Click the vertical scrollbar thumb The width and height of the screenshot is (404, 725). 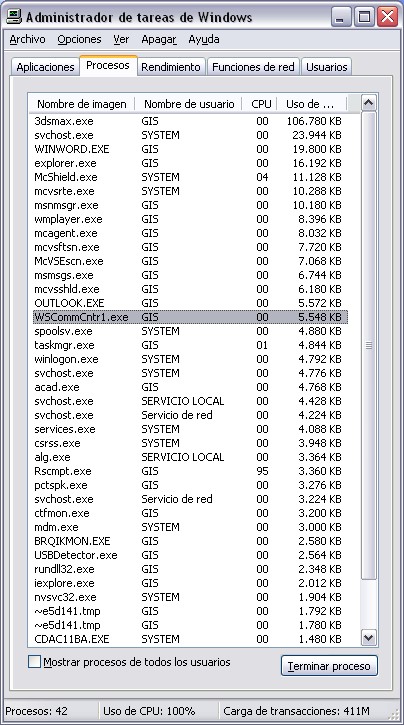click(x=368, y=345)
